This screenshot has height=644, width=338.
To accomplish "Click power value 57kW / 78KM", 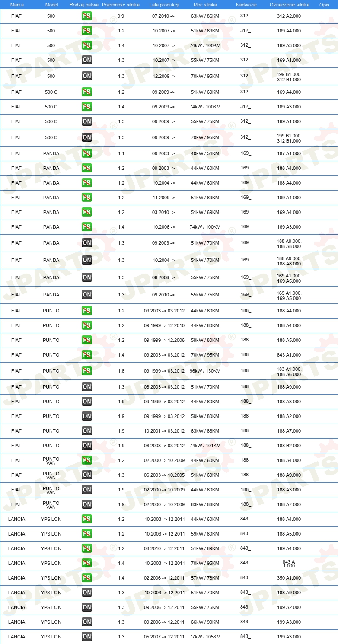I will coord(205,578).
